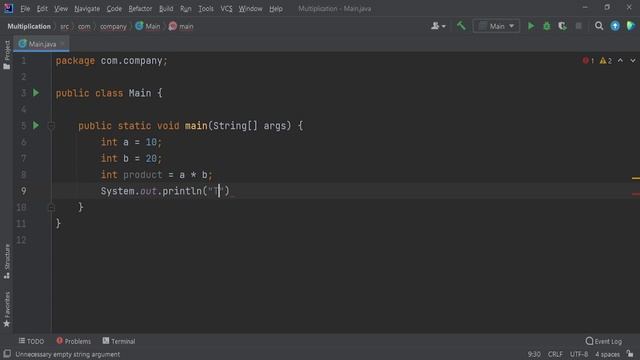Open the Navigate menu
Screen dimensions: 640x360
click(87, 9)
